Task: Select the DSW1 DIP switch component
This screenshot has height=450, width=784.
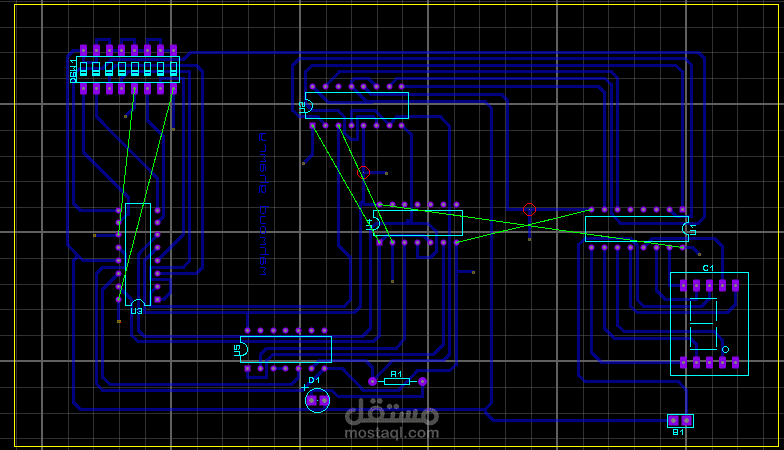Action: [128, 69]
